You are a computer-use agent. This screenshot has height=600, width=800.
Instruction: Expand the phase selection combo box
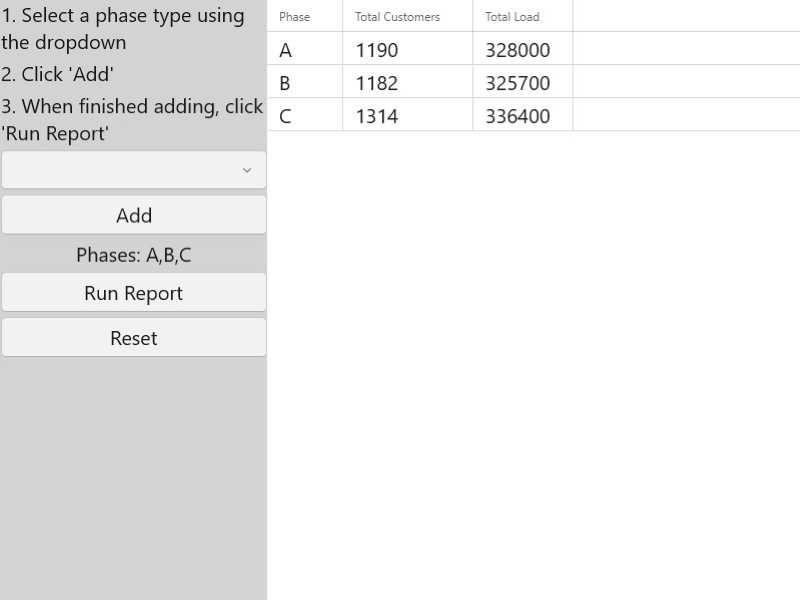(x=133, y=169)
